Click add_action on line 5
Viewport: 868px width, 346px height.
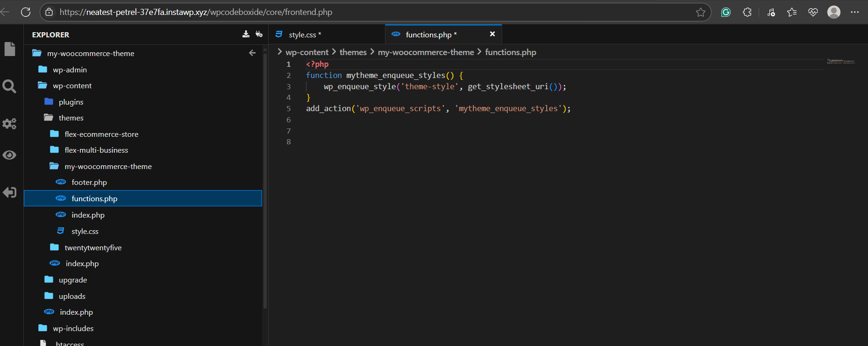click(x=328, y=108)
